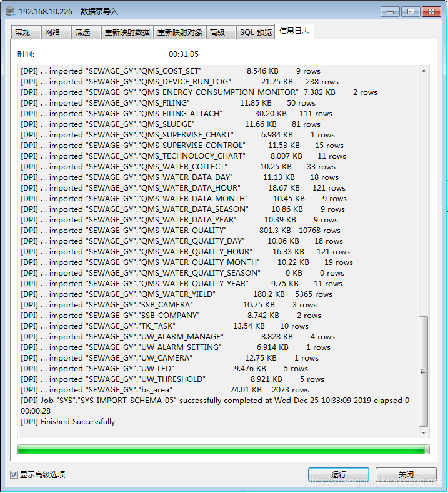Click the SSB_COMPANY log line

171,316
